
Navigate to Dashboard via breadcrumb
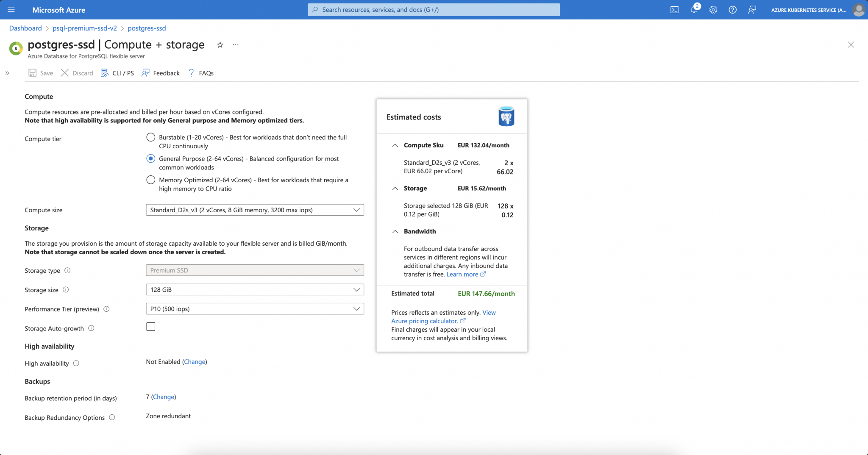(25, 28)
